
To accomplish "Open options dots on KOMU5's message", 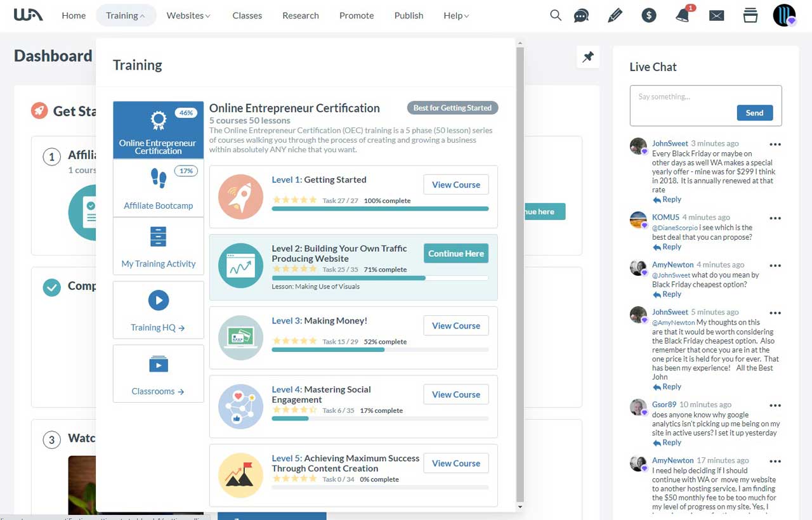I will tap(775, 218).
